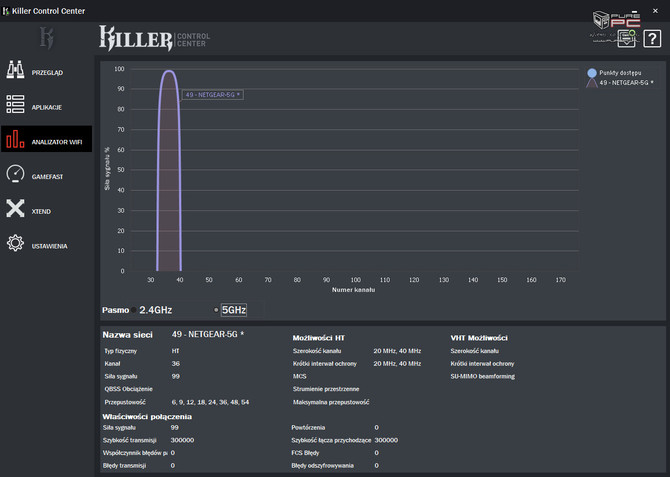Click the Nazwa sieci heading
This screenshot has width=670, height=477.
127,335
